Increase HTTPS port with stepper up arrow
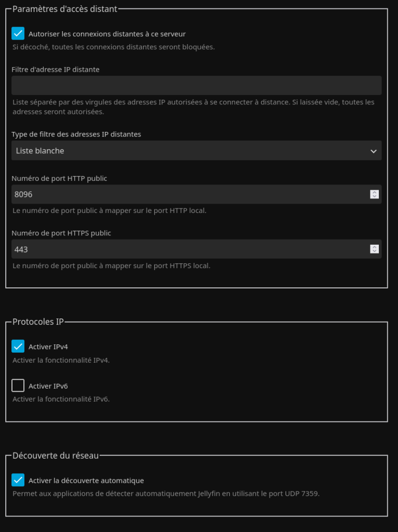 click(374, 247)
